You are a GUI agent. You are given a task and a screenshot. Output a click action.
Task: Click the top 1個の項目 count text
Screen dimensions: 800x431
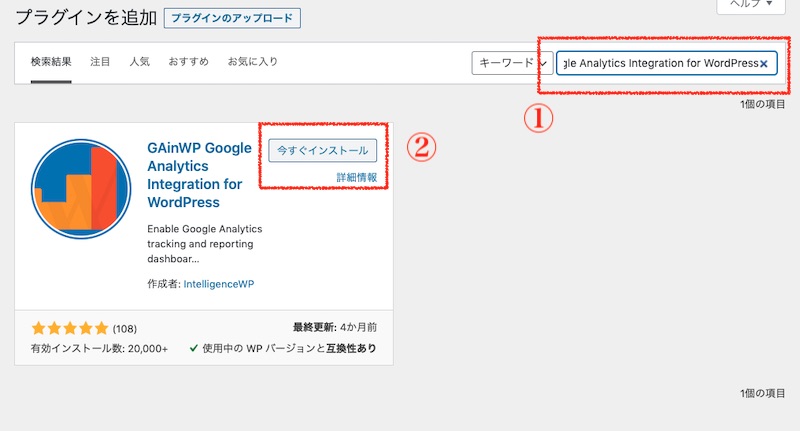click(762, 105)
